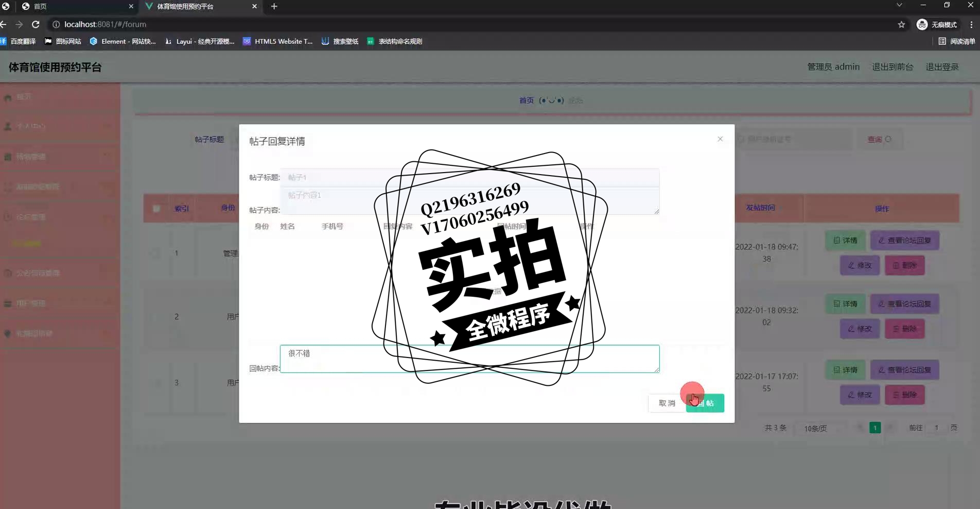Open 查看论坛回复 for row 3
The height and width of the screenshot is (509, 980).
(904, 370)
